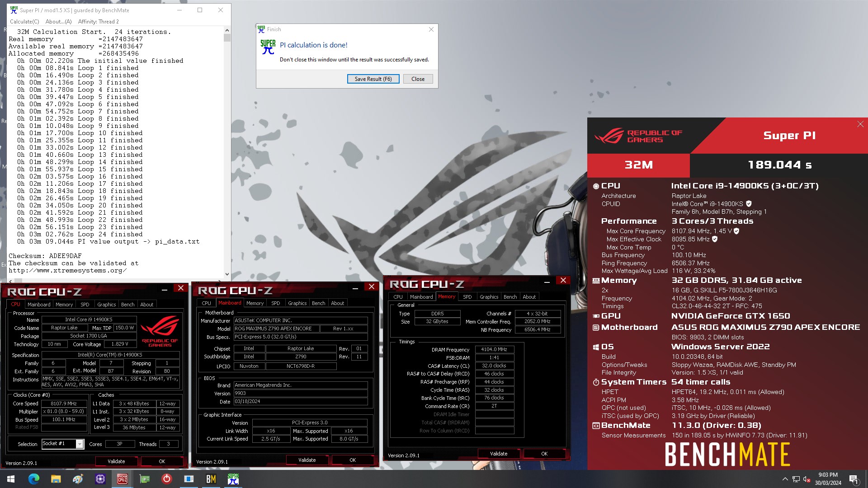Click the BIOS Version field showing 9903
This screenshot has width=868, height=488.
tap(301, 393)
